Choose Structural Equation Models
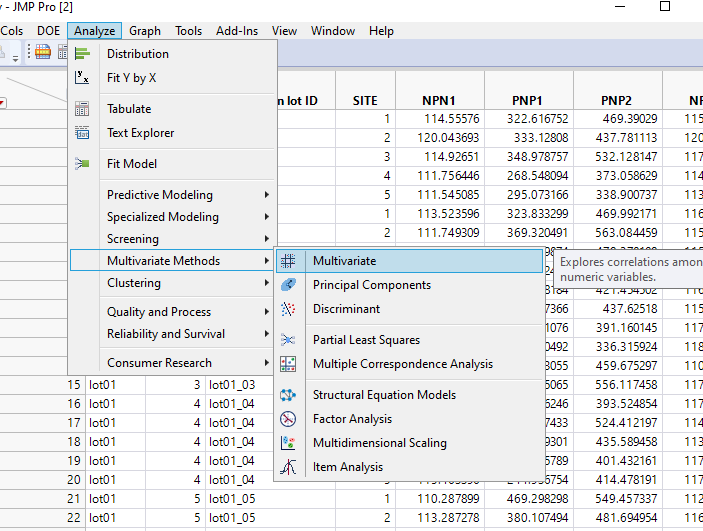This screenshot has height=531, width=703. (x=384, y=395)
